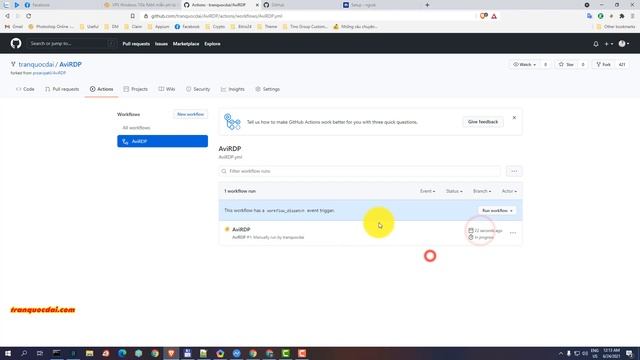The height and width of the screenshot is (360, 640).
Task: Open the AviRDP repository name link
Action: click(x=71, y=64)
